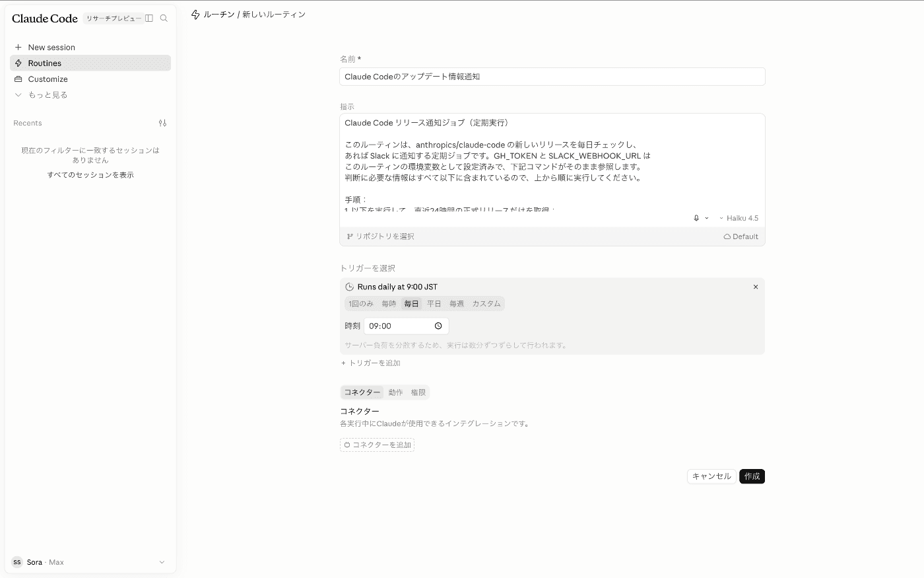This screenshot has height=578, width=924.
Task: Remove the Runs daily trigger with X
Action: (x=756, y=287)
